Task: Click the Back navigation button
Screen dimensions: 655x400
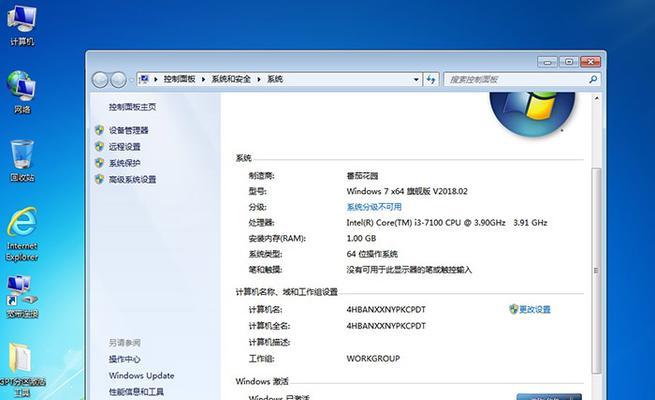Action: pos(100,79)
